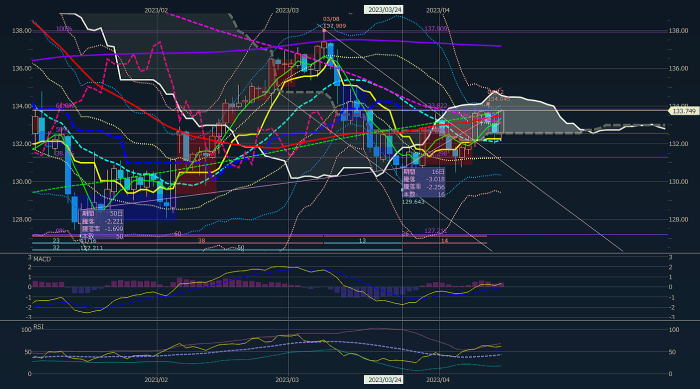Click the 2023/04 label on top time axis
Image resolution: width=700 pixels, height=389 pixels.
(438, 10)
